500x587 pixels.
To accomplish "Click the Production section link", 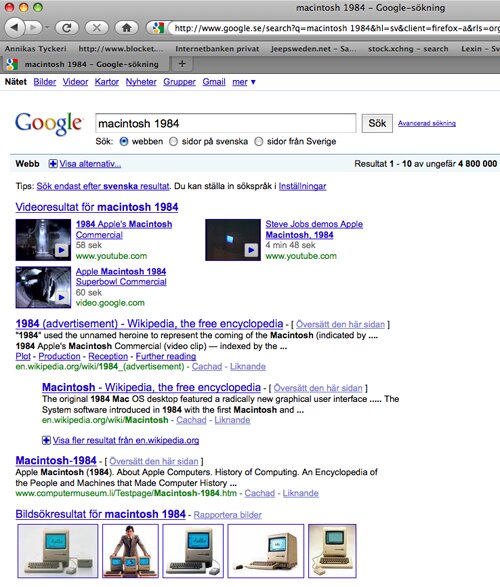I will click(x=60, y=356).
